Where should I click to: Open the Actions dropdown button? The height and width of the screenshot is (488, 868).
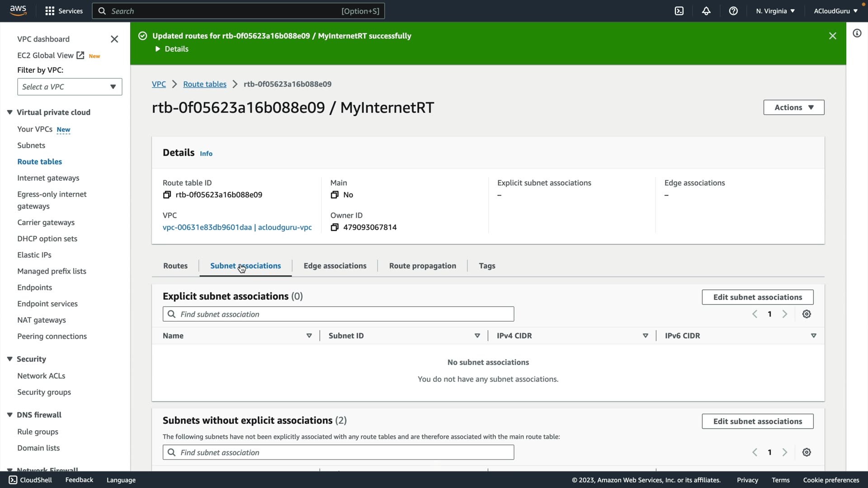[793, 108]
